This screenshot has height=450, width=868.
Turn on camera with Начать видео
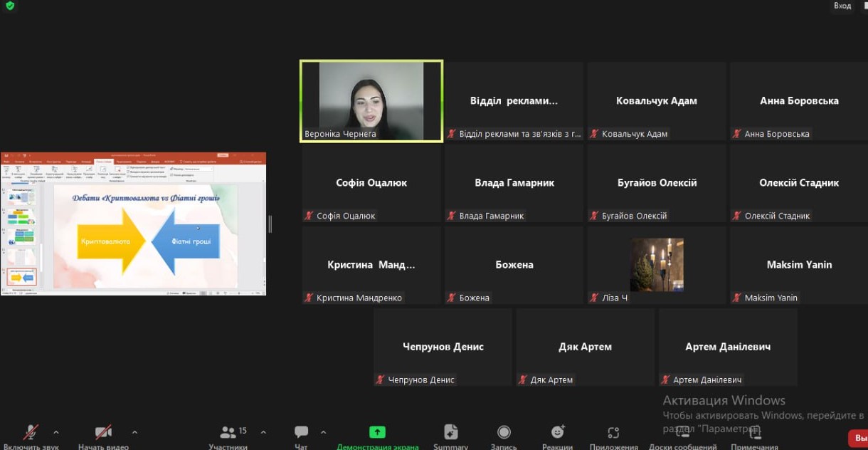pyautogui.click(x=104, y=433)
